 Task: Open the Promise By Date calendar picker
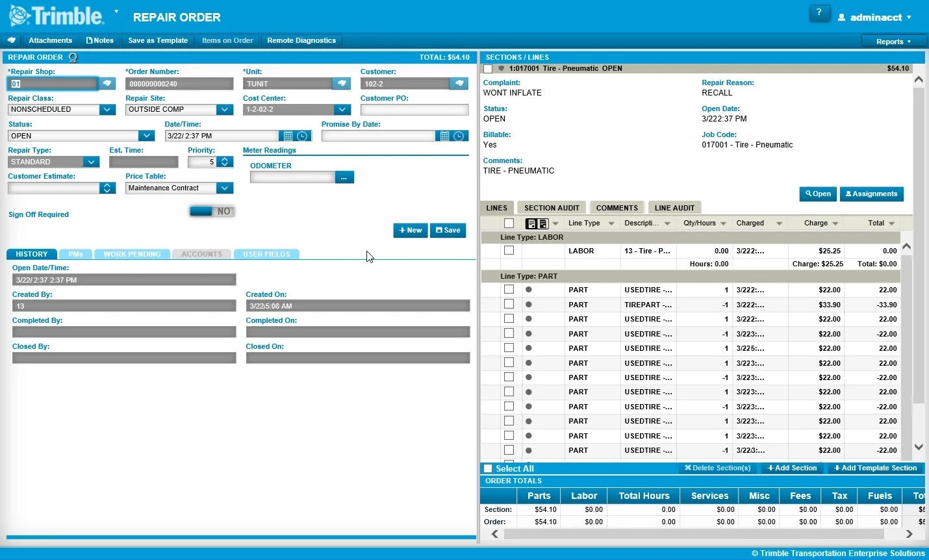pos(444,136)
